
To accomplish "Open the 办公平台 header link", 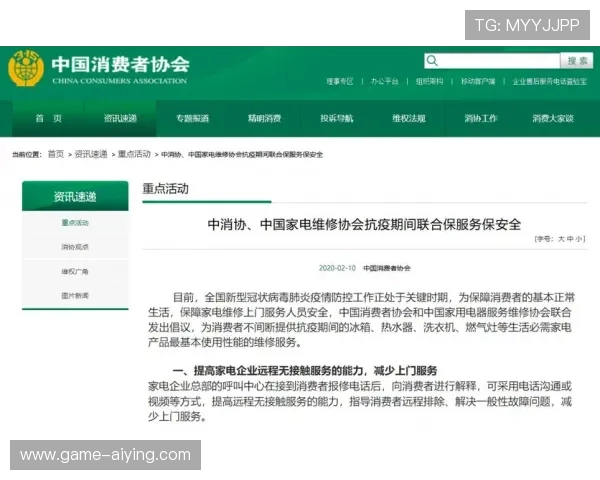I will tap(385, 82).
